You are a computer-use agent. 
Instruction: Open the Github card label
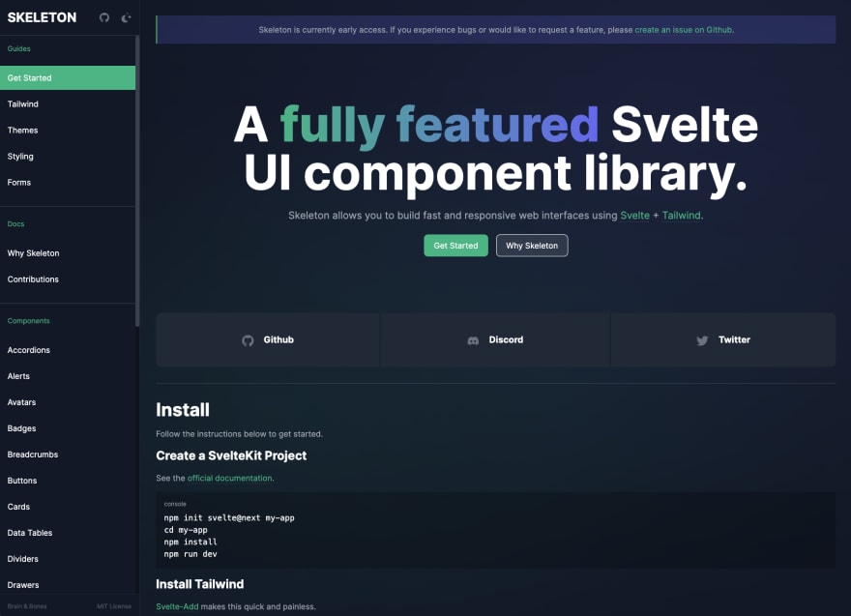click(x=279, y=339)
